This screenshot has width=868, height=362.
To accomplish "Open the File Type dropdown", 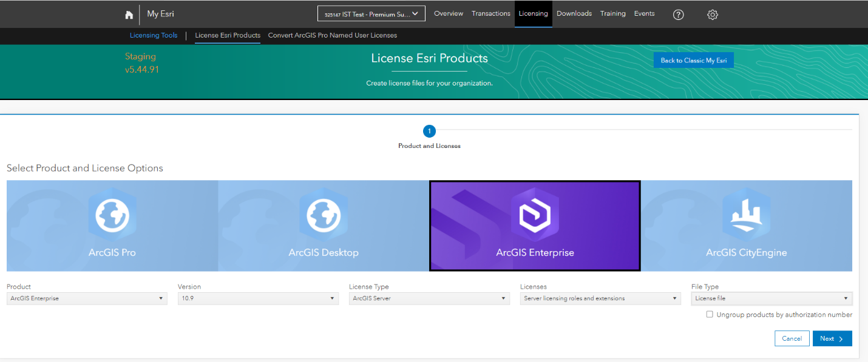I will tap(771, 298).
